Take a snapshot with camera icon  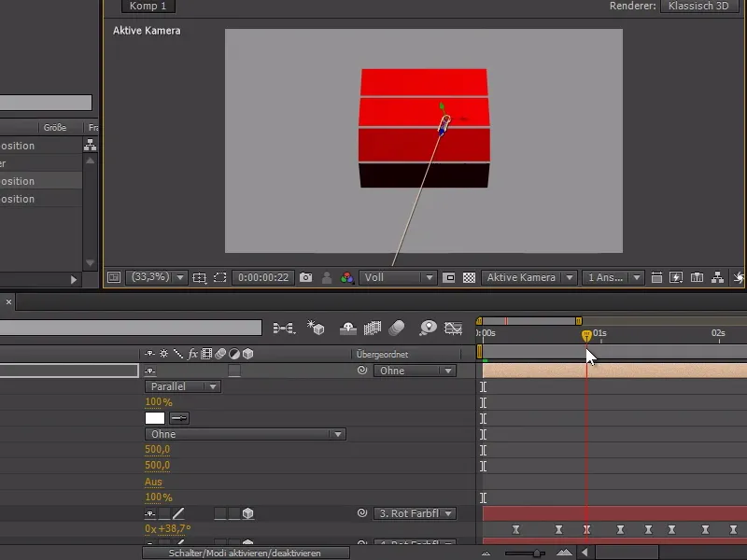tap(306, 277)
